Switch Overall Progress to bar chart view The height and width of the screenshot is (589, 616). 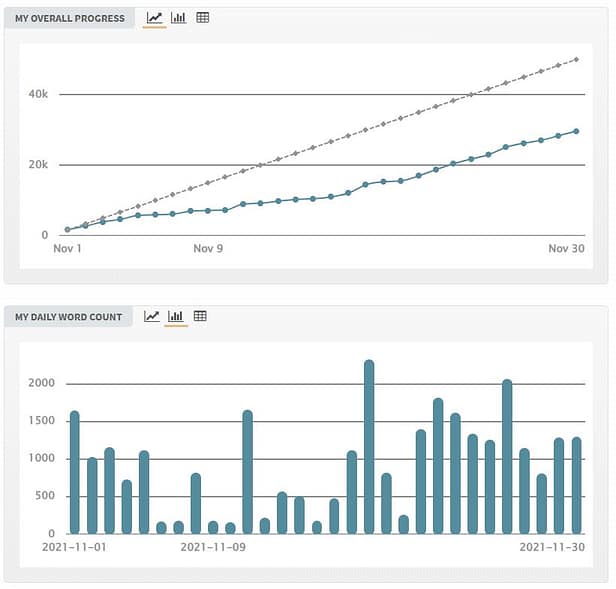(178, 18)
